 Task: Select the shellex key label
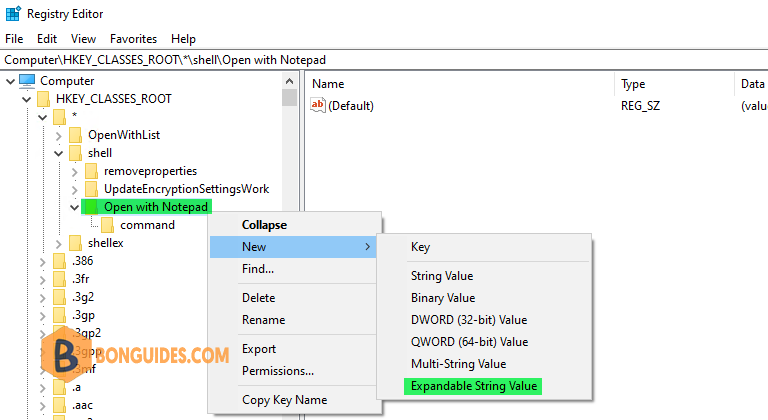pyautogui.click(x=105, y=243)
